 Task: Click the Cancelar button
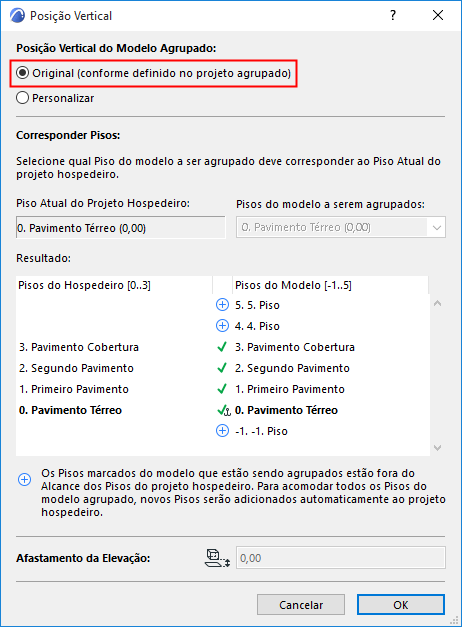pyautogui.click(x=301, y=605)
